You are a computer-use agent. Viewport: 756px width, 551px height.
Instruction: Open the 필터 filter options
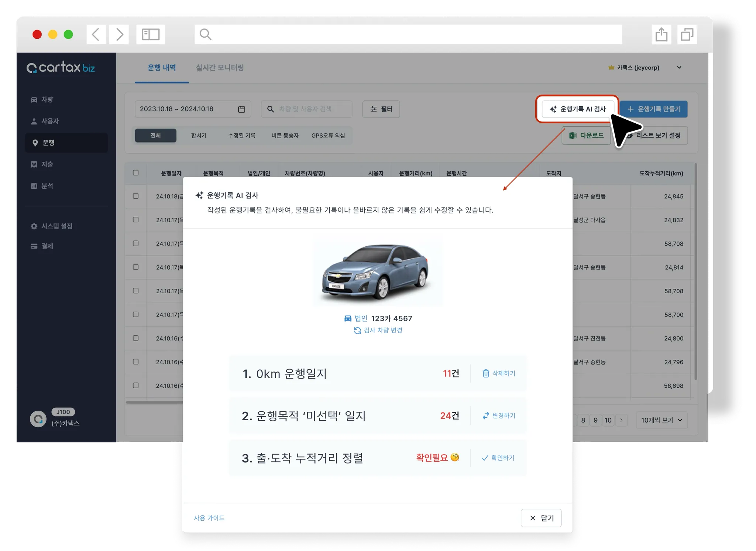pyautogui.click(x=381, y=109)
